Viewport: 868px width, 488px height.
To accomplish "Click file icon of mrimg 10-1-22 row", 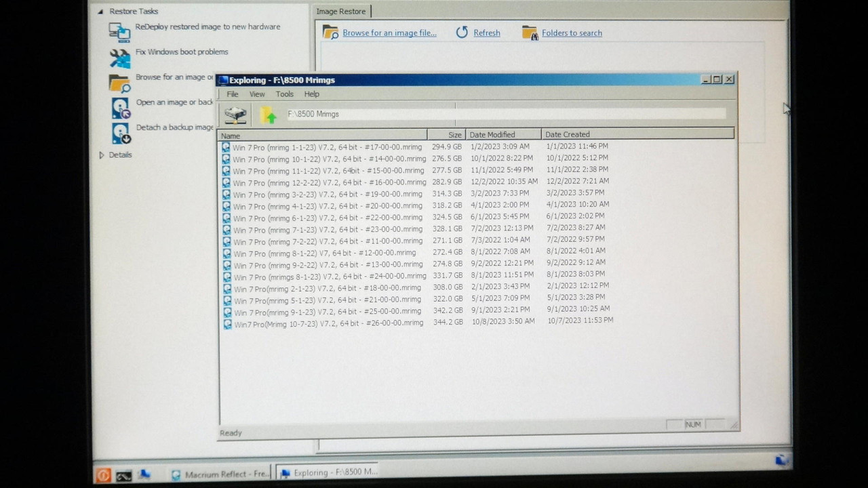I will [226, 159].
